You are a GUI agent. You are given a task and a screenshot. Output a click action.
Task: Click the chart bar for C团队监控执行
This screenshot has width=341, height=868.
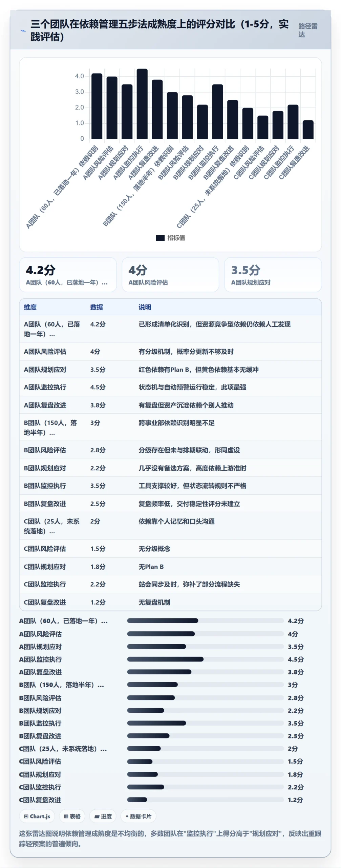click(293, 122)
